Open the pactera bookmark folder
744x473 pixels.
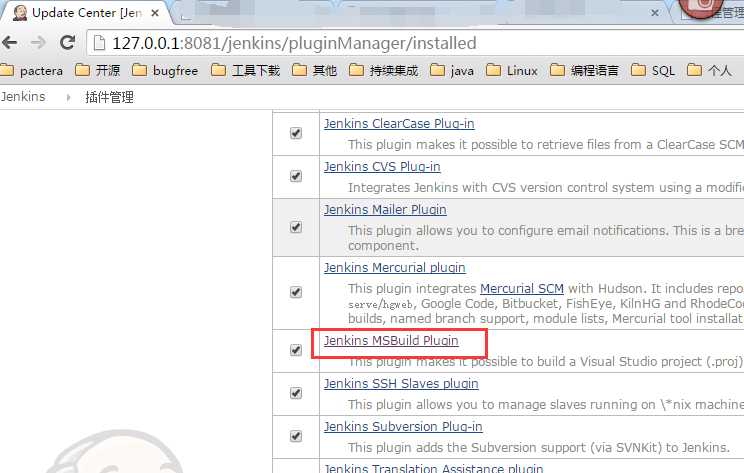[32, 71]
